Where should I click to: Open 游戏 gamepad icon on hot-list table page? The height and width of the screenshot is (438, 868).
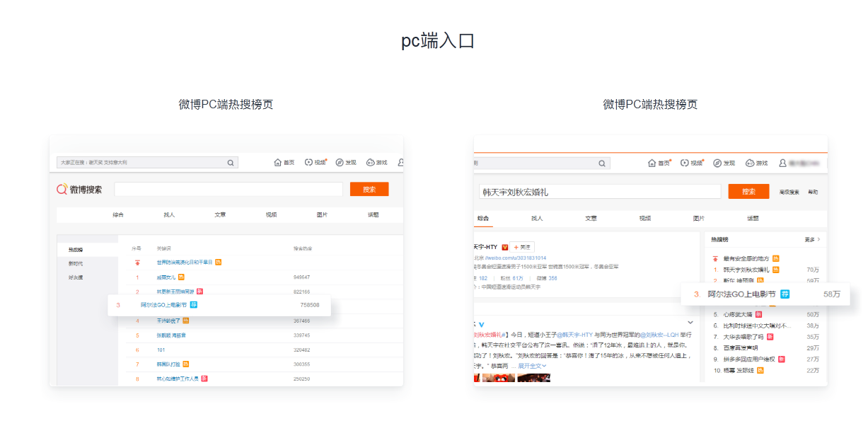370,163
